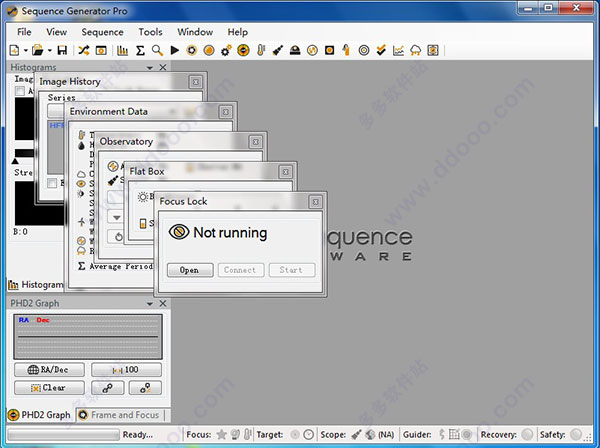This screenshot has width=600, height=448.
Task: Click the PHD2 RA/Dec graph area
Action: pyautogui.click(x=88, y=337)
